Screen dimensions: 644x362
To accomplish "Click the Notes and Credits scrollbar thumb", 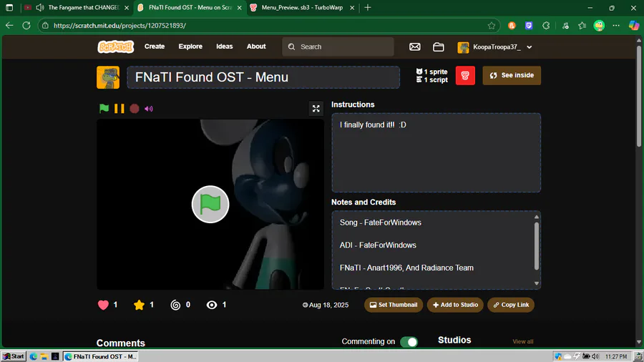I will coord(537,246).
